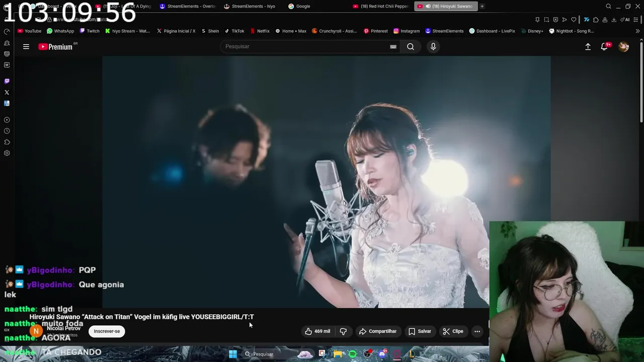This screenshot has height=362, width=644.
Task: Open the more actions three-dot menu
Action: point(477,331)
